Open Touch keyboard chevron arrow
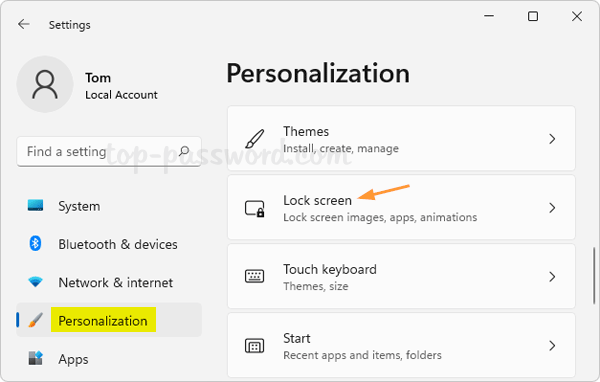600x382 pixels. pyautogui.click(x=552, y=276)
